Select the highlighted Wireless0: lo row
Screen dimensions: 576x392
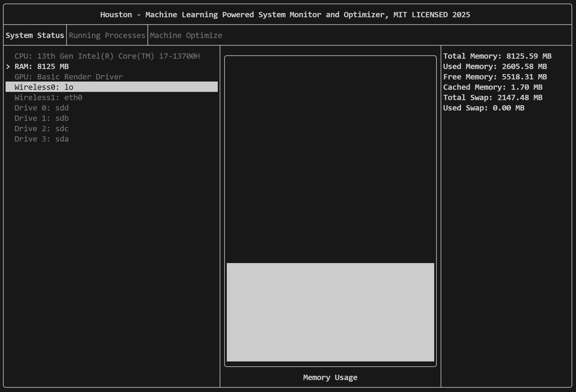coord(112,87)
